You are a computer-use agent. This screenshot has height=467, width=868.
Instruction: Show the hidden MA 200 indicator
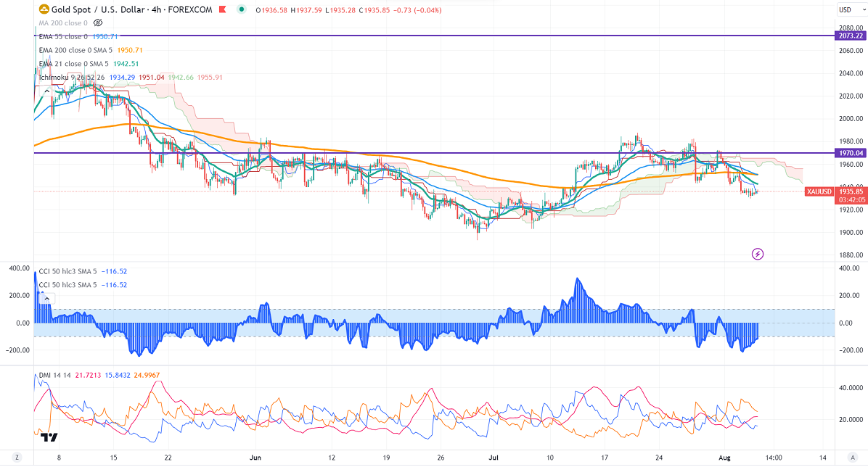tap(98, 22)
